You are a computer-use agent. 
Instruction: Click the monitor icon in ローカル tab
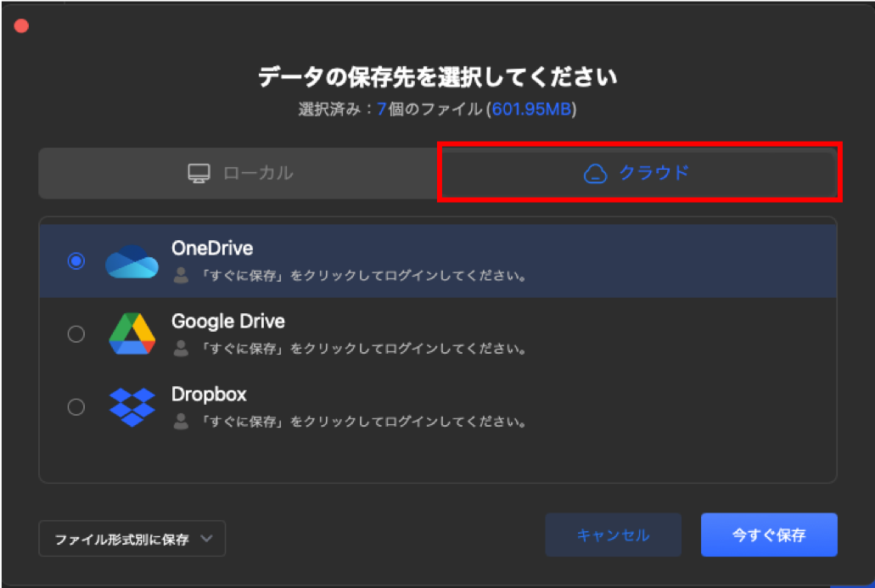pos(199,173)
